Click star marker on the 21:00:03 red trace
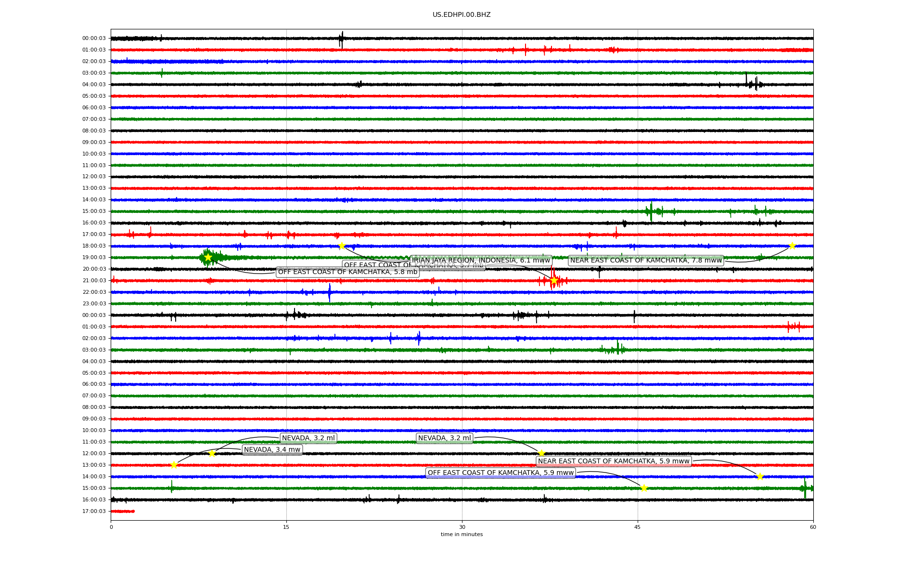 (x=554, y=280)
